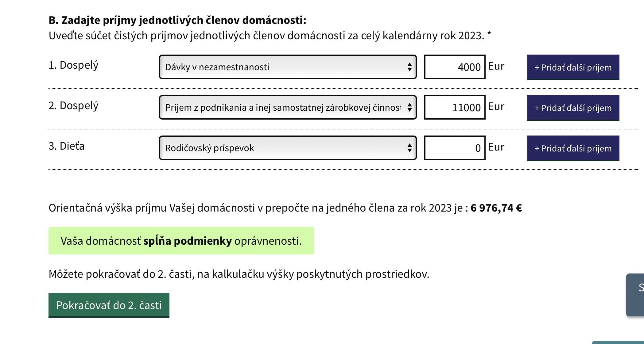Open the Dávky v nezamestnanosti income dropdown
The width and height of the screenshot is (644, 344).
tap(288, 67)
